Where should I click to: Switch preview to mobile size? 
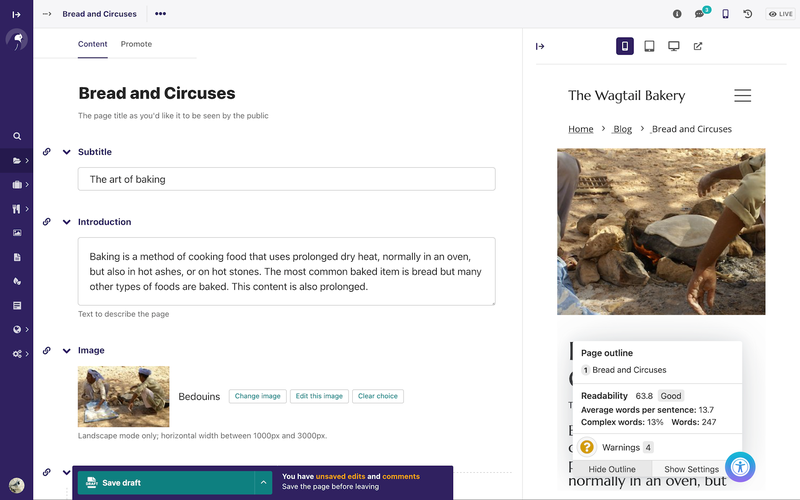click(625, 46)
